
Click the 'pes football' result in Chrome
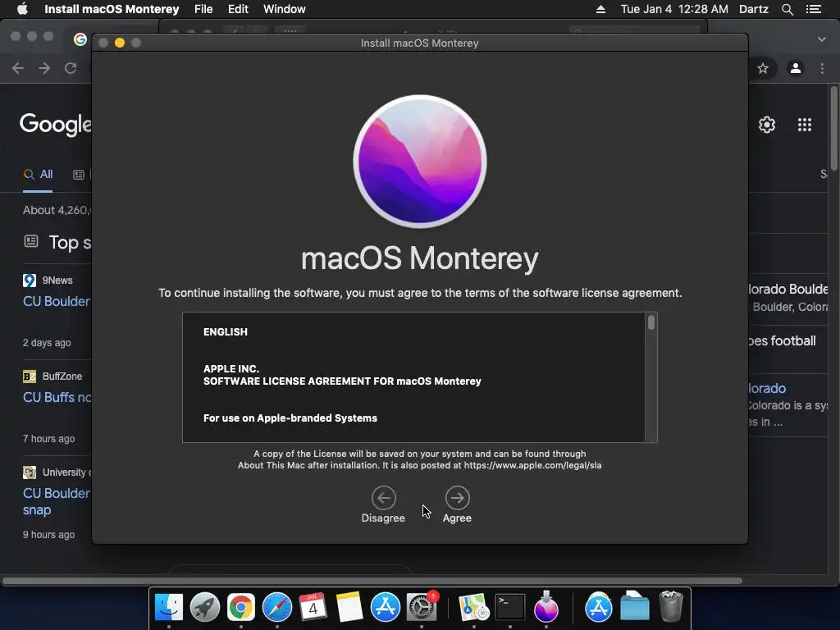click(x=782, y=340)
